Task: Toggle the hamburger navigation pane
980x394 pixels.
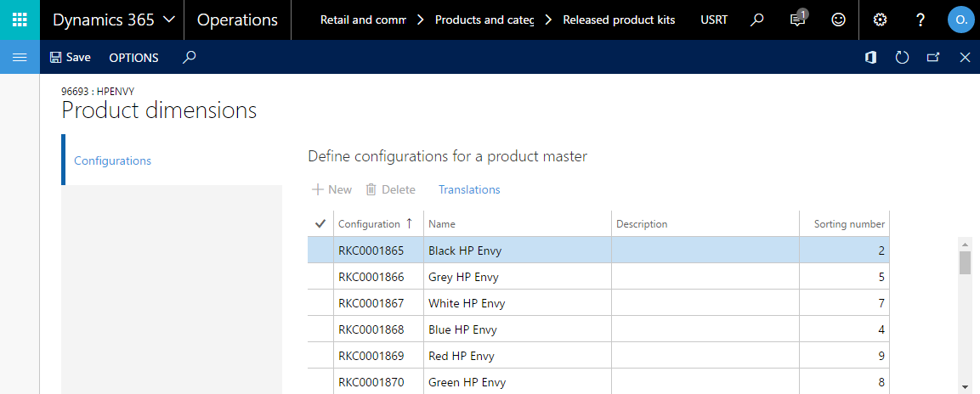Action: coord(20,58)
